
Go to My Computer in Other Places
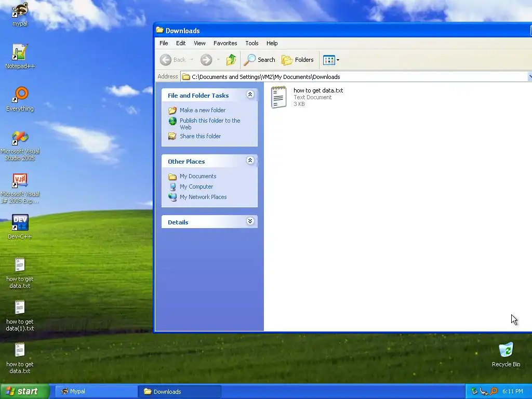(196, 187)
